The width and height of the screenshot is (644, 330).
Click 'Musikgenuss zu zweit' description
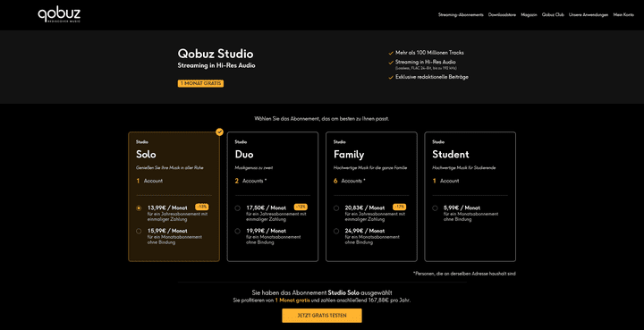(x=254, y=168)
